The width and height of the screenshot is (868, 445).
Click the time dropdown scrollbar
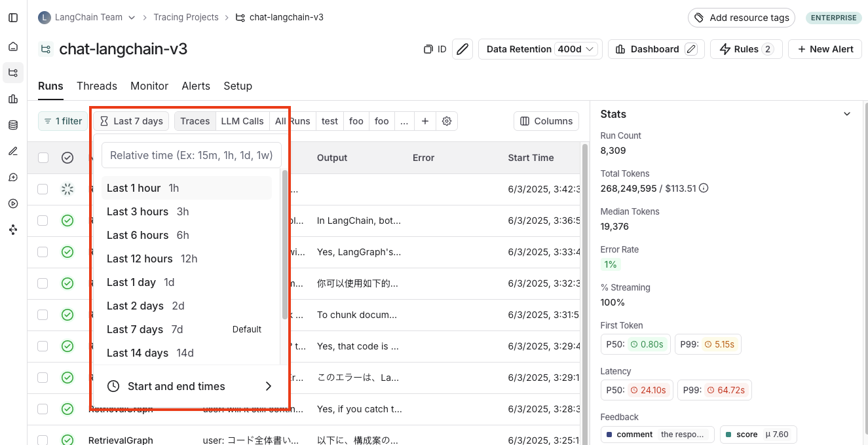pyautogui.click(x=284, y=245)
